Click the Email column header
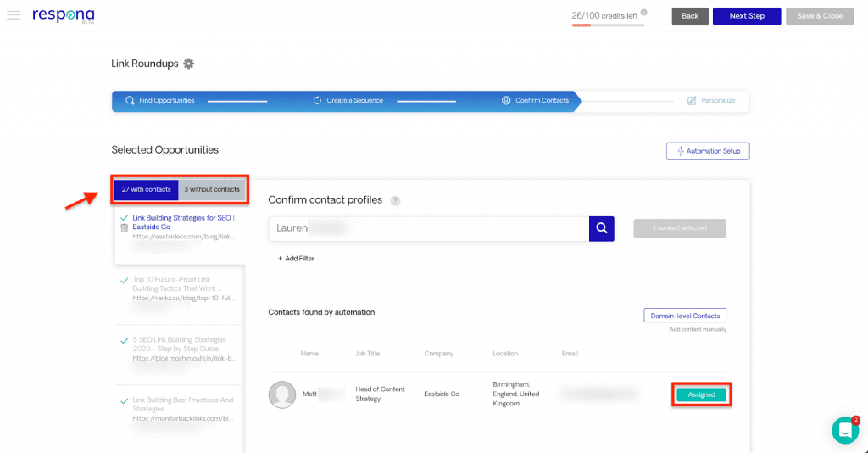 coord(570,354)
